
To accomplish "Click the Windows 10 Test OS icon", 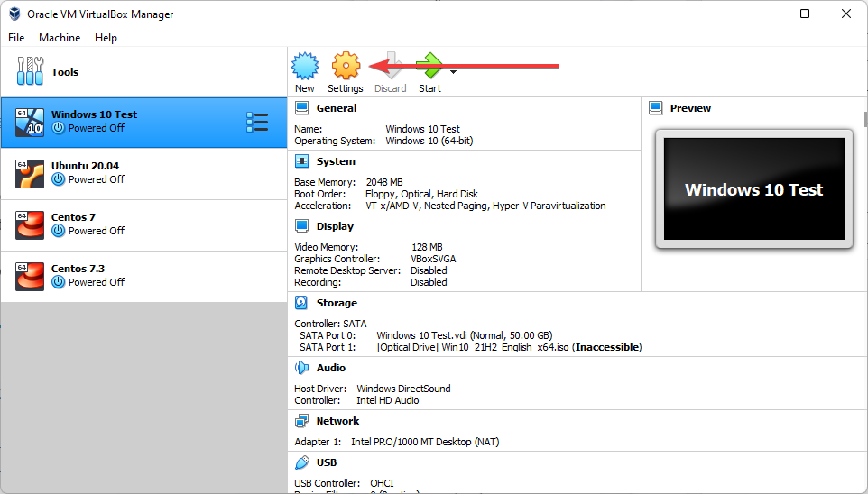I will coord(30,123).
